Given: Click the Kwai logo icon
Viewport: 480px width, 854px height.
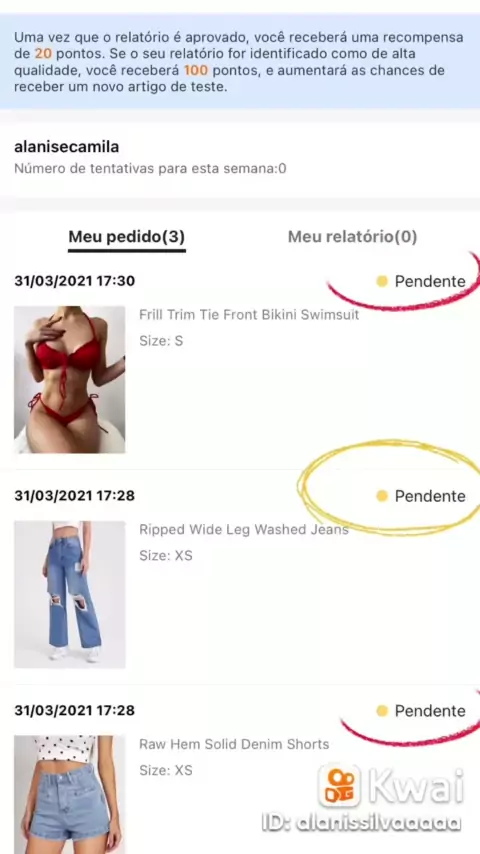Looking at the screenshot, I should (x=339, y=785).
